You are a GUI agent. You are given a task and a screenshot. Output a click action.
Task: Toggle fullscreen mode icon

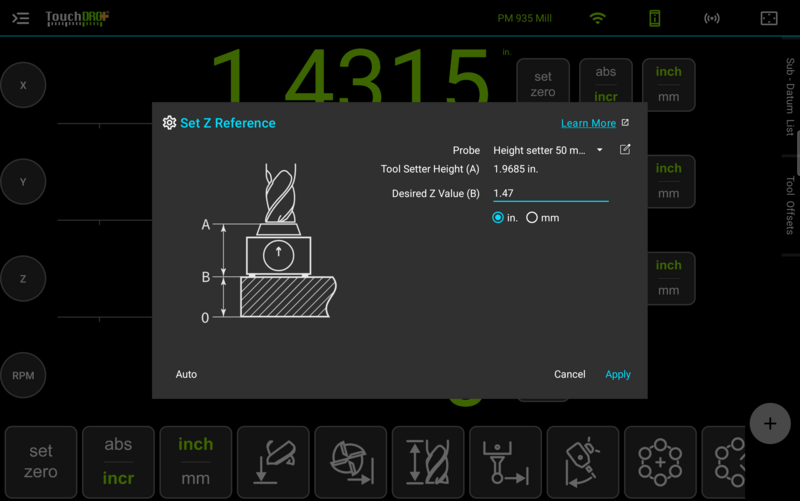tap(769, 18)
